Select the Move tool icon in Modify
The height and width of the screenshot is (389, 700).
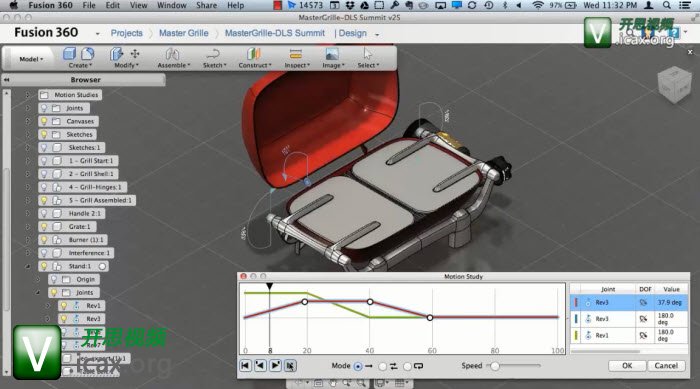pyautogui.click(x=135, y=54)
